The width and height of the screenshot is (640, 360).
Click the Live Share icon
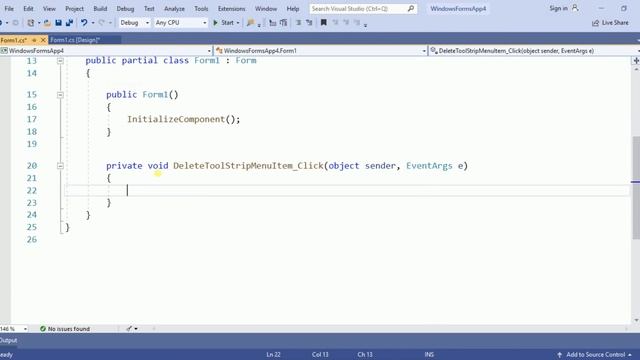596,23
